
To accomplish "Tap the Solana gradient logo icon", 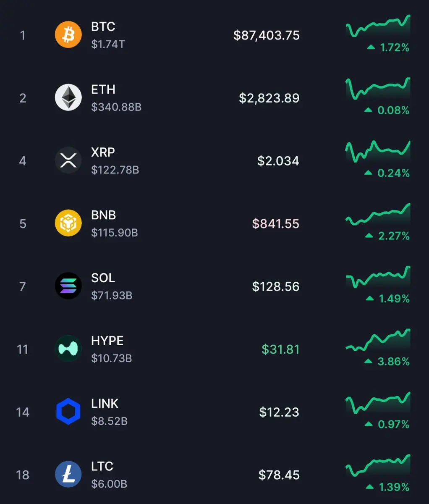I will 68,286.
